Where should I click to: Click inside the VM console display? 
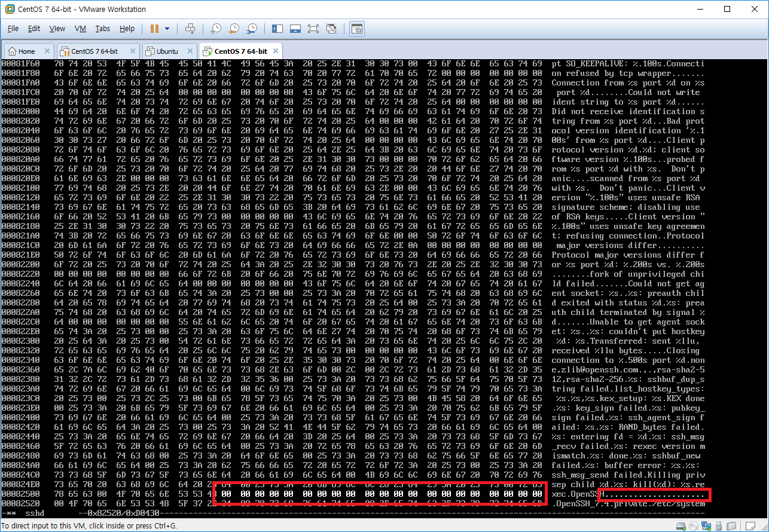[x=384, y=288]
